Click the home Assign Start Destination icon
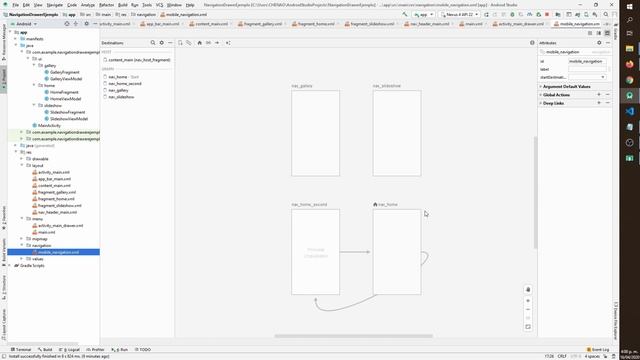The height and width of the screenshot is (360, 640). [200, 43]
